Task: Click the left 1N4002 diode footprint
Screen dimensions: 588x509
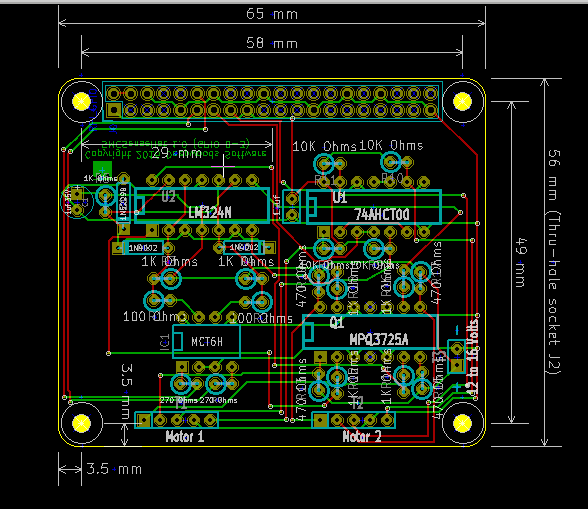Action: [143, 248]
